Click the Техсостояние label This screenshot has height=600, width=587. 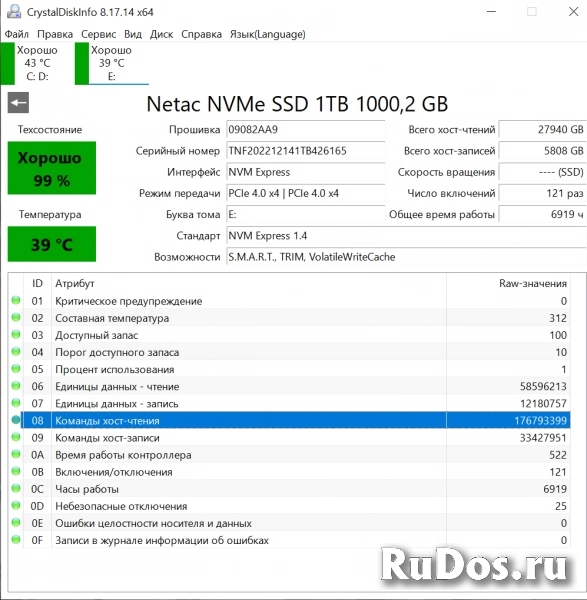point(50,130)
